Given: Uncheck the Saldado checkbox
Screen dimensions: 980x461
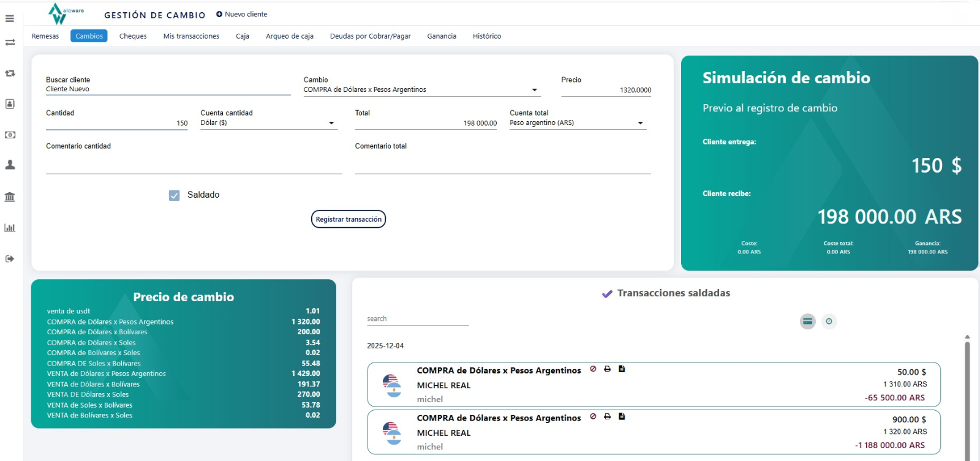Looking at the screenshot, I should click(x=175, y=195).
